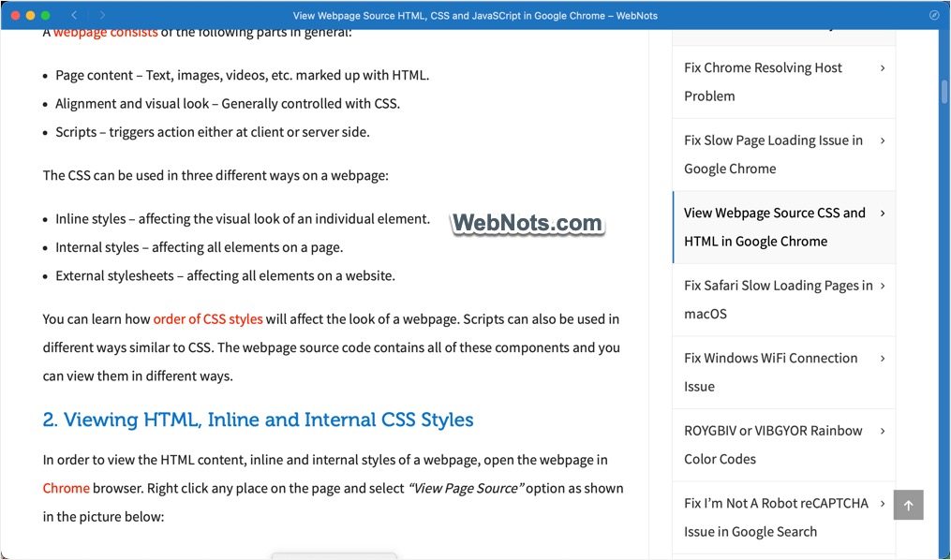Follow the red Chrome link
Image resolution: width=951 pixels, height=560 pixels.
[66, 488]
